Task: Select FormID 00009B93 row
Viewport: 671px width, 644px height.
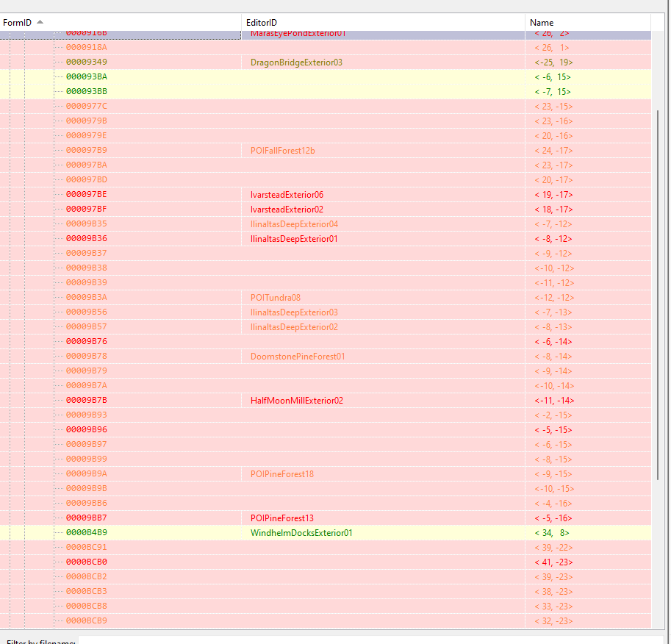Action: (x=326, y=415)
